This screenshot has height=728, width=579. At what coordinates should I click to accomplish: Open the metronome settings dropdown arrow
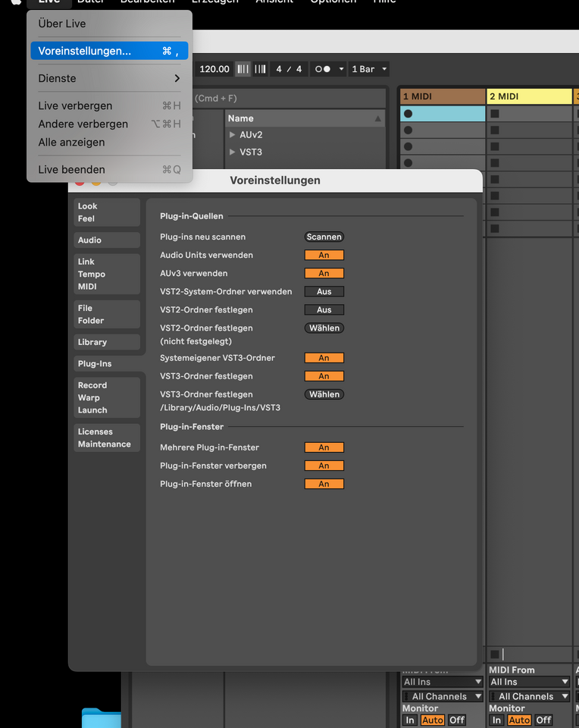pyautogui.click(x=342, y=69)
